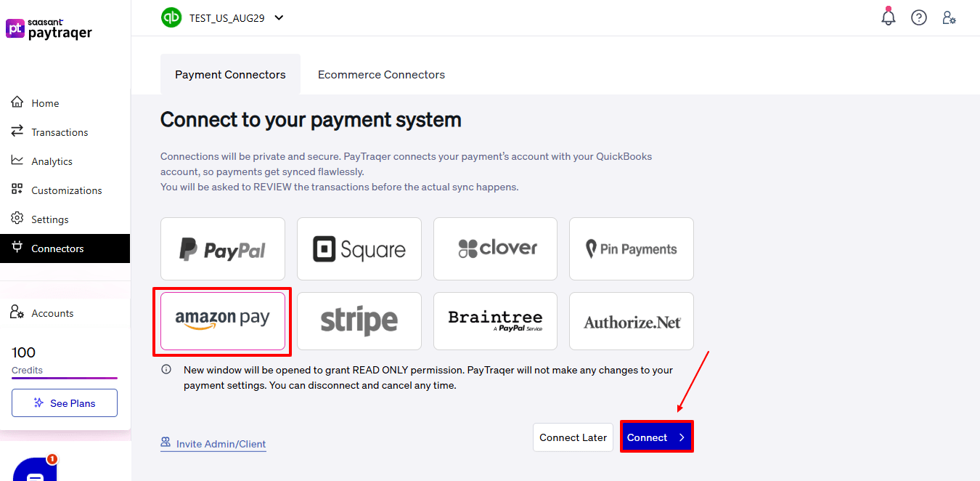Click the Connect button
The height and width of the screenshot is (481, 980).
coord(656,437)
